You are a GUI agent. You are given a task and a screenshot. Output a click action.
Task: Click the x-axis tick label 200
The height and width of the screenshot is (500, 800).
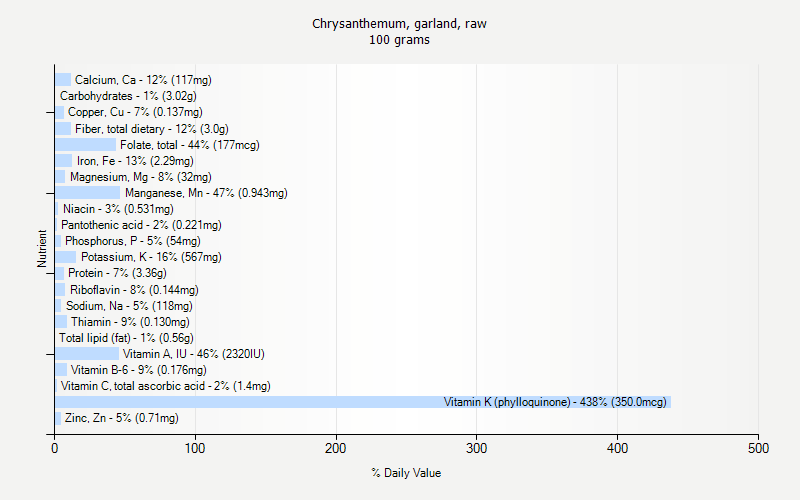[336, 448]
